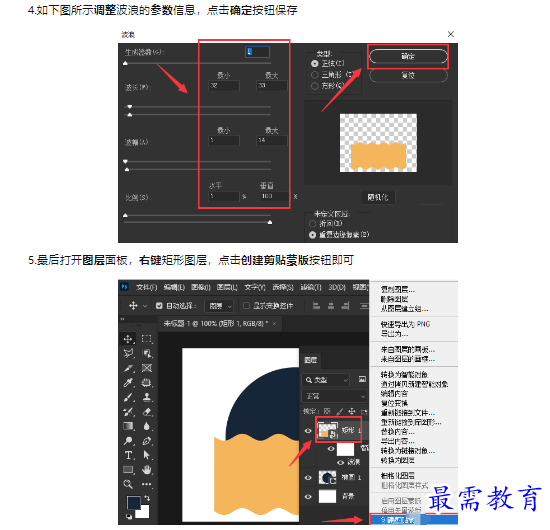Enable the 显示变换控件 checkbox

tap(246, 306)
